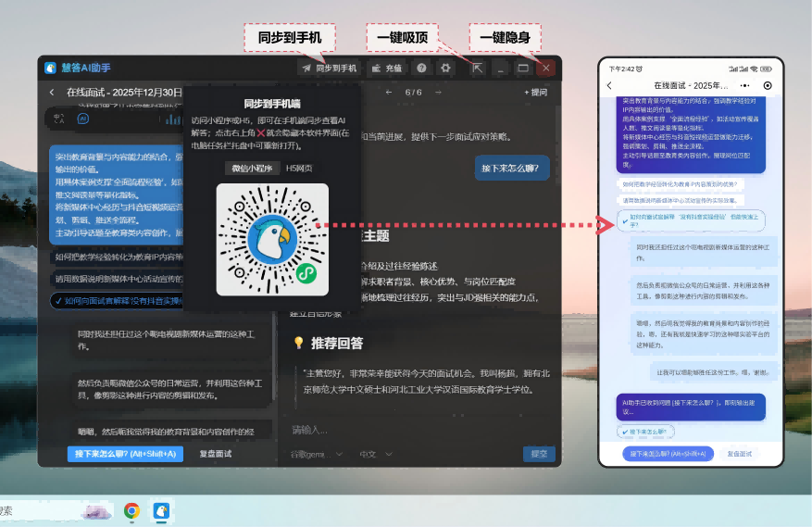Screen dimensions: 812x527
Task: Click the parrot app icon in the taskbar
Action: point(161,510)
